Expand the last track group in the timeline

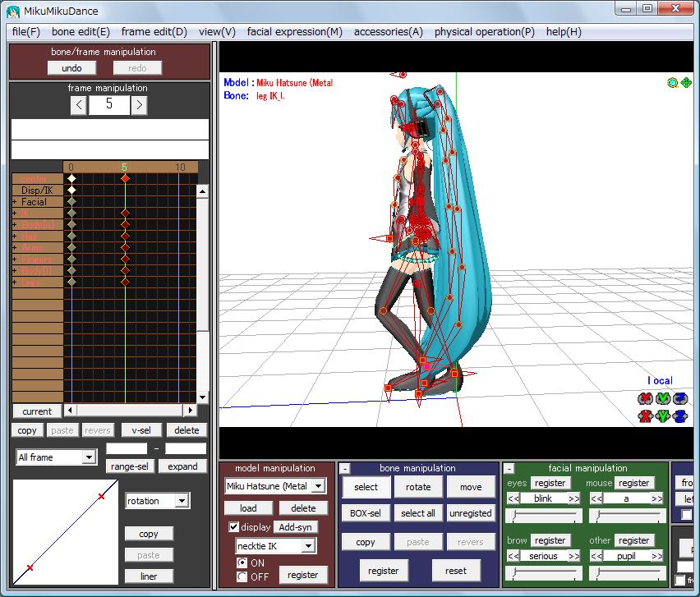coord(15,282)
